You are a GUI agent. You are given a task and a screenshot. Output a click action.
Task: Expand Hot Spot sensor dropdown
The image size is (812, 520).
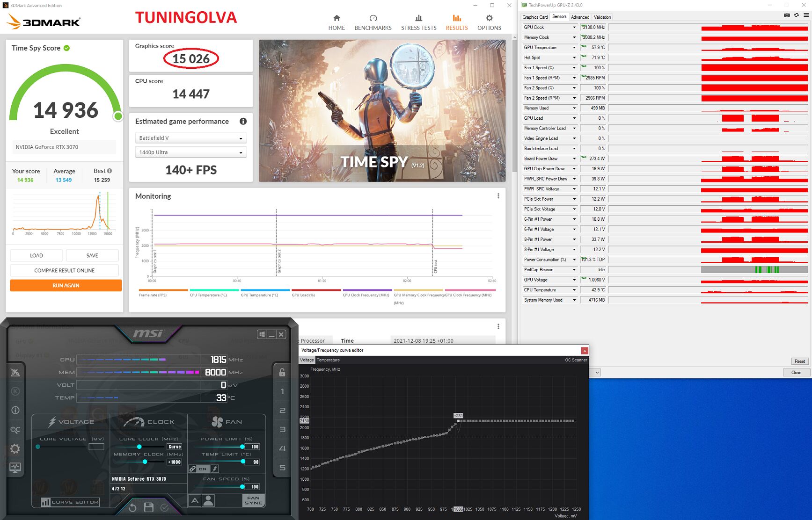pos(574,58)
